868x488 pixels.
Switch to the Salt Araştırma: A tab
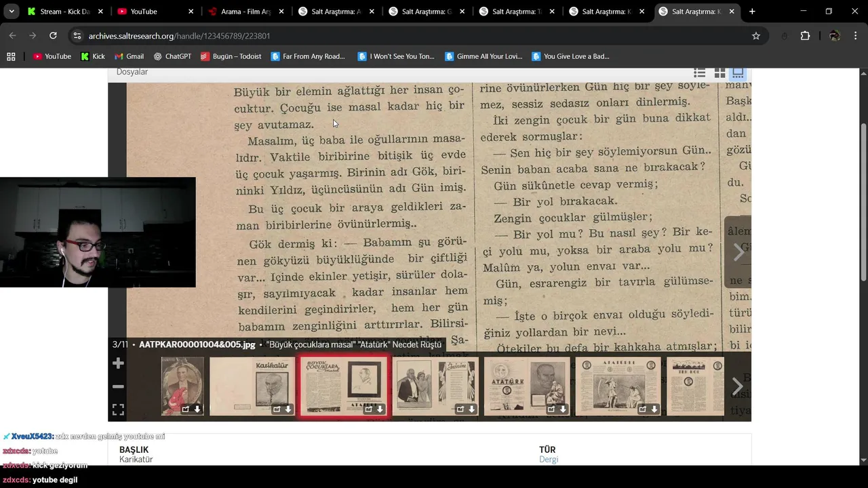pyautogui.click(x=335, y=12)
